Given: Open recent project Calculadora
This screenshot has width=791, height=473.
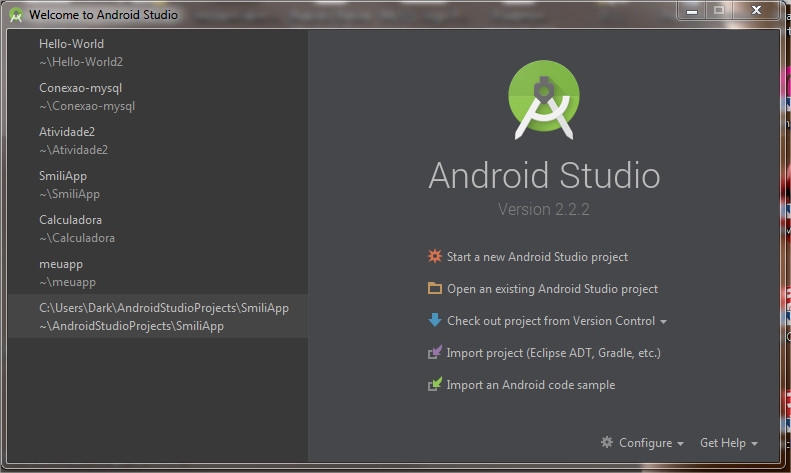Looking at the screenshot, I should (158, 228).
